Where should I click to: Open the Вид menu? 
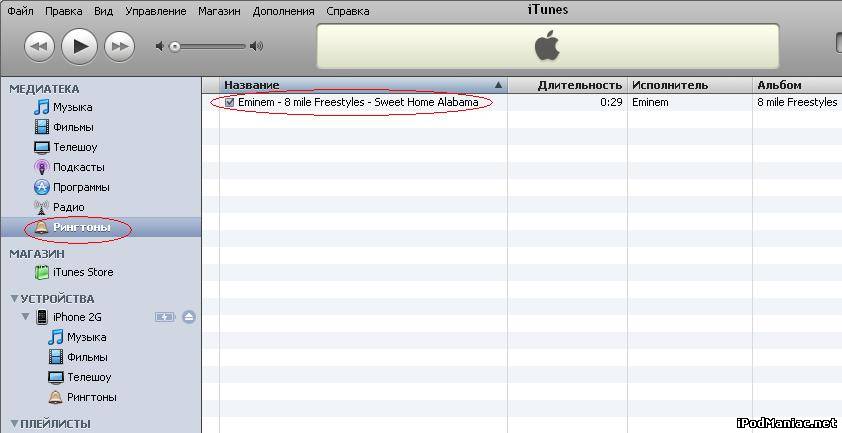(103, 11)
